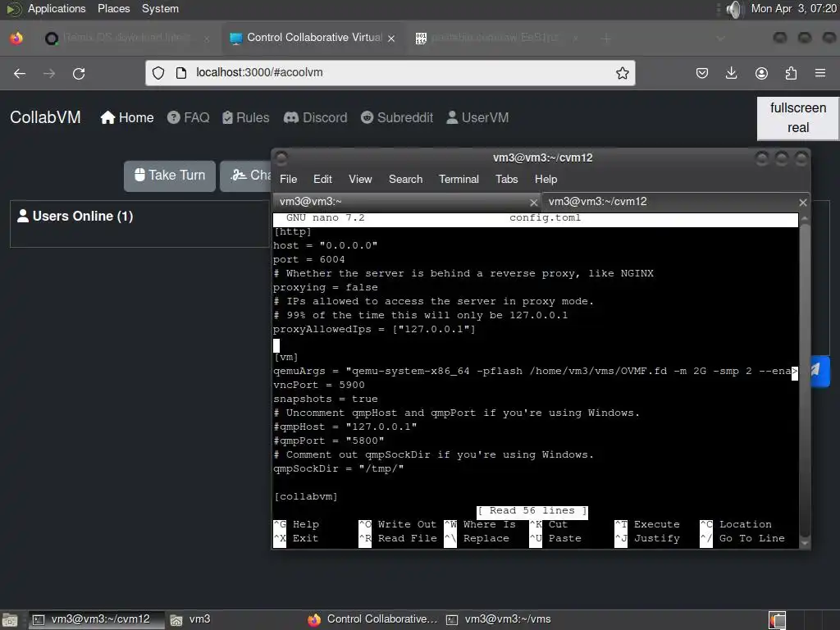The image size is (840, 630).
Task: Go to CollabVM Home link
Action: click(x=127, y=118)
